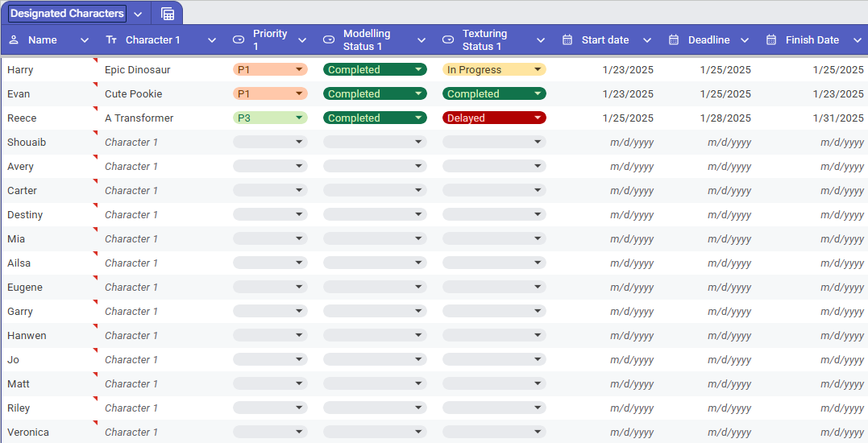This screenshot has height=443, width=868.
Task: Open Avery's empty modelling status dropdown
Action: tap(376, 166)
